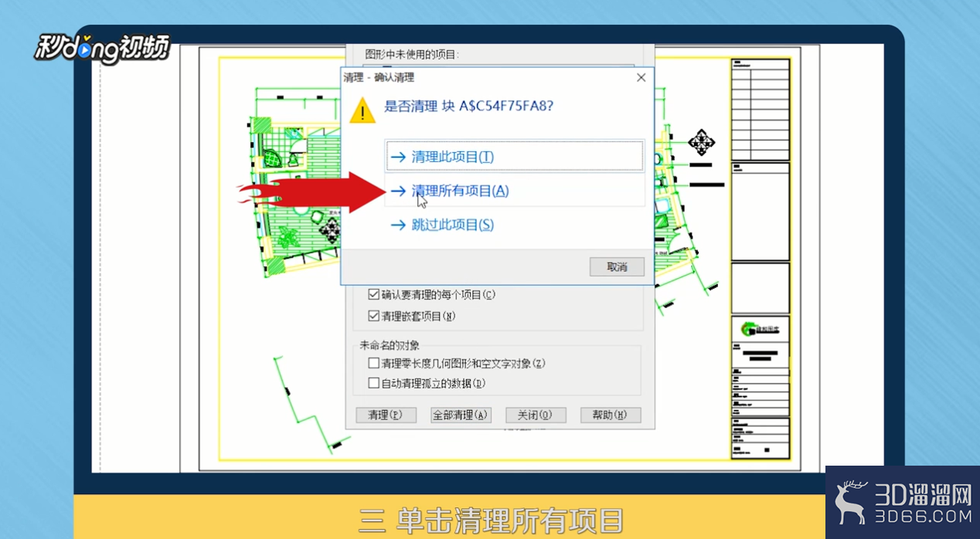The width and height of the screenshot is (980, 539).
Task: Click the 图形中未使用的项目 label
Action: (x=412, y=55)
